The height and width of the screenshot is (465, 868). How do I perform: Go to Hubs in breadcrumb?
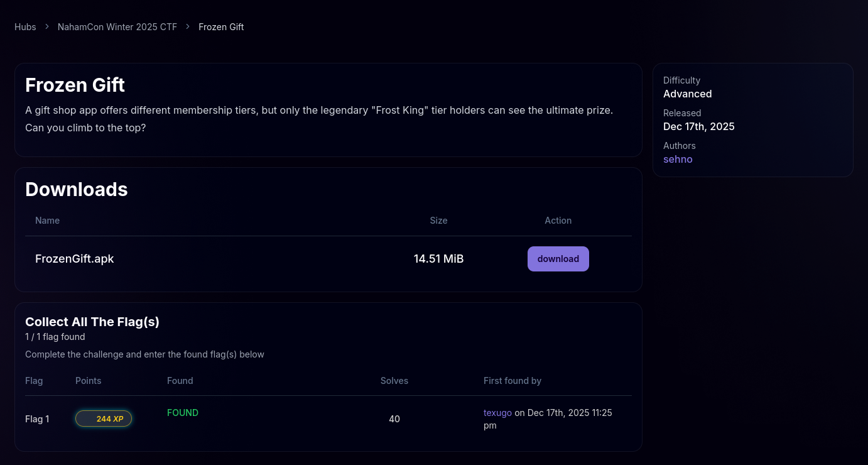pyautogui.click(x=25, y=27)
